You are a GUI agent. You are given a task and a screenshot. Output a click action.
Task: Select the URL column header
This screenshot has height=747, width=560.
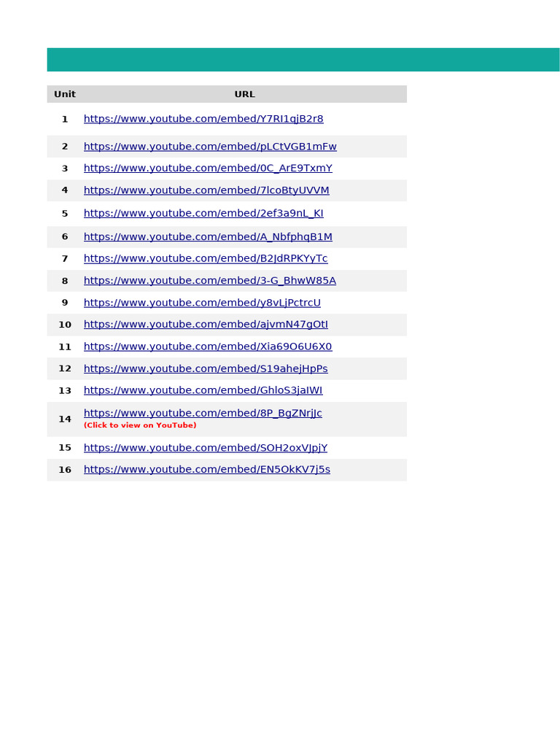[x=245, y=94]
